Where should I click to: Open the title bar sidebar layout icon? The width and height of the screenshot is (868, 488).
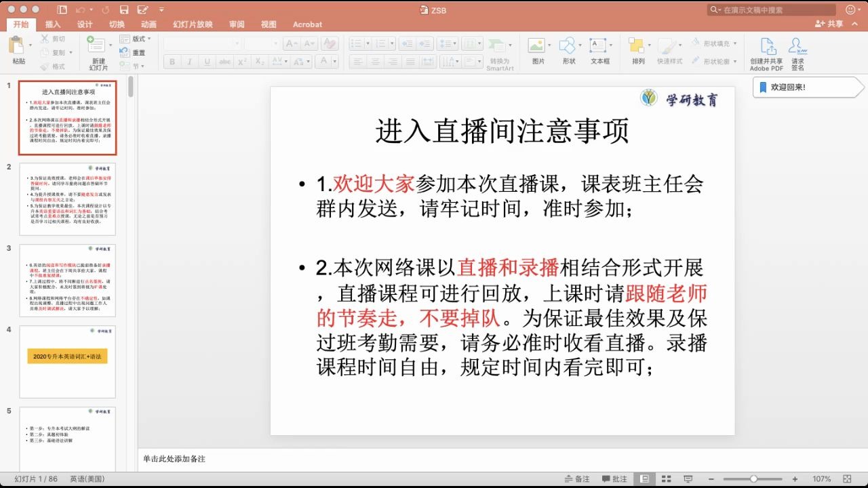[62, 10]
